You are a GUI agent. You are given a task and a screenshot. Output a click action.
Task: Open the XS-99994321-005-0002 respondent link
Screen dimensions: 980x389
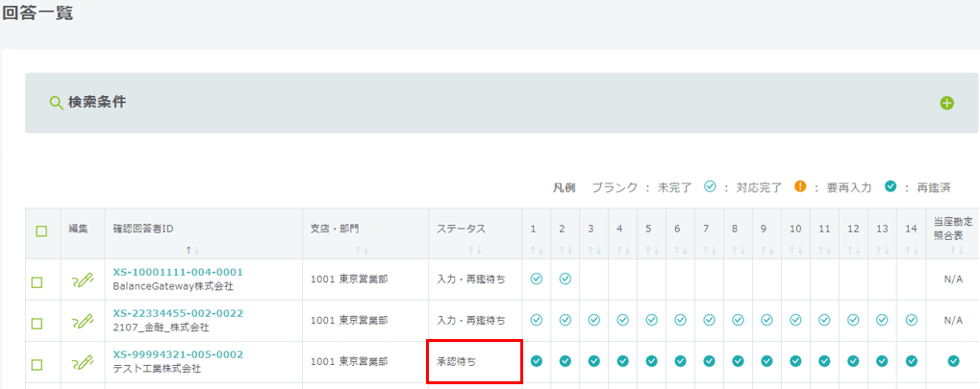tap(178, 354)
